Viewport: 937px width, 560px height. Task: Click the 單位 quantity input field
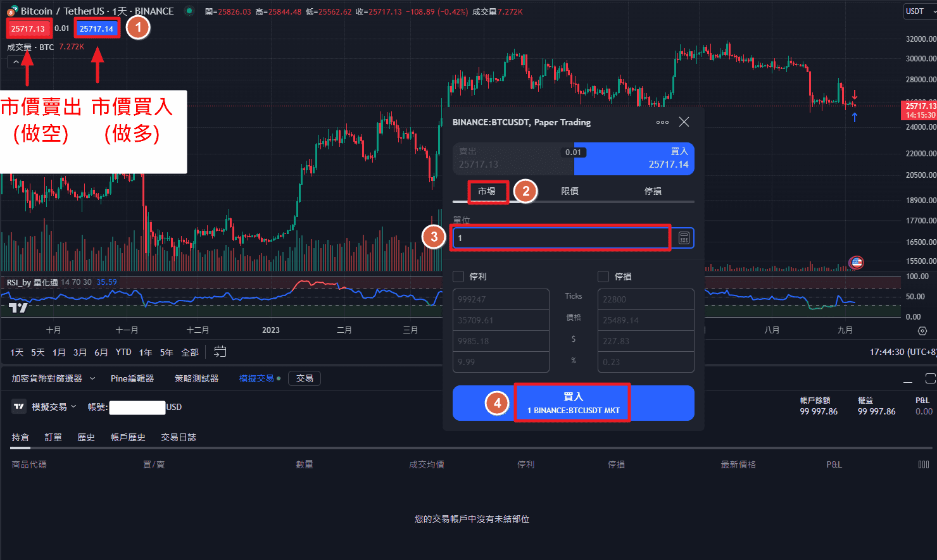coord(561,238)
